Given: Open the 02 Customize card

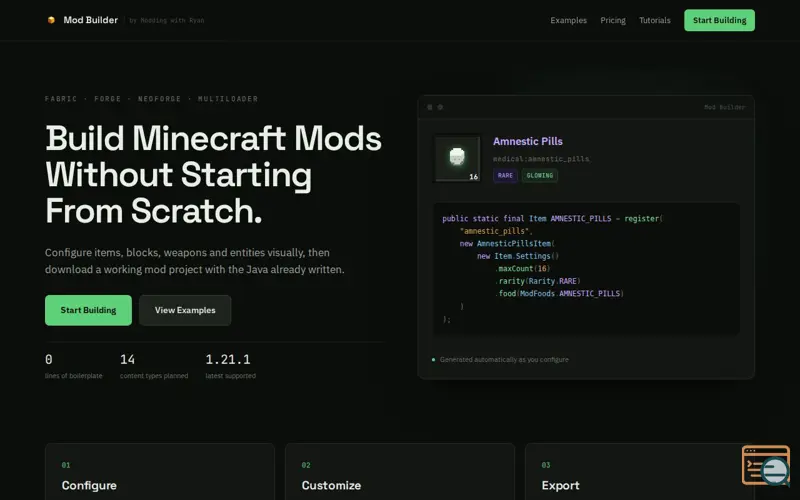Looking at the screenshot, I should point(399,472).
